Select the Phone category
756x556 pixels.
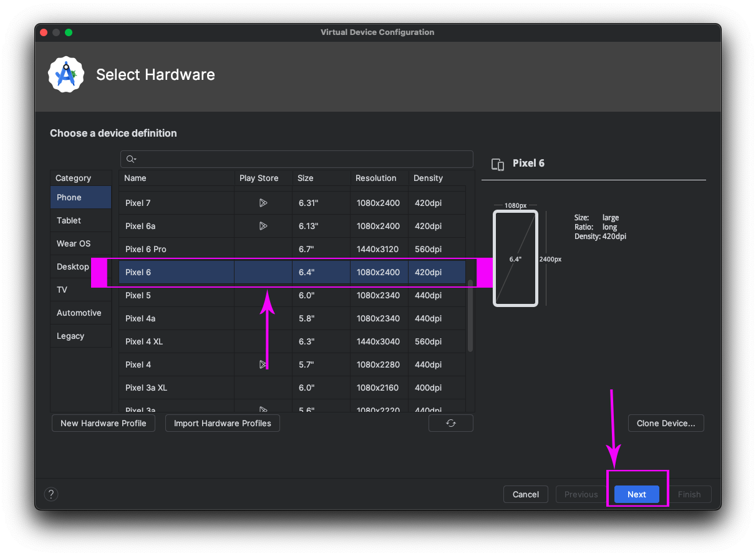pos(81,197)
